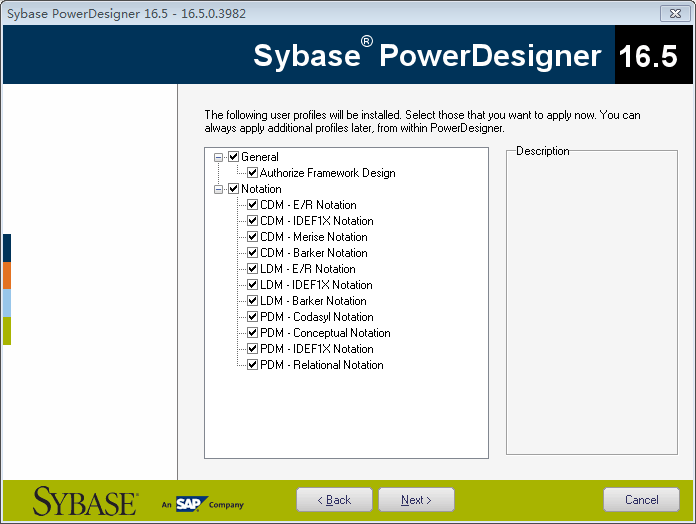696x524 pixels.
Task: Toggle PDM - Conceptual Notation checkbox
Action: (x=253, y=332)
